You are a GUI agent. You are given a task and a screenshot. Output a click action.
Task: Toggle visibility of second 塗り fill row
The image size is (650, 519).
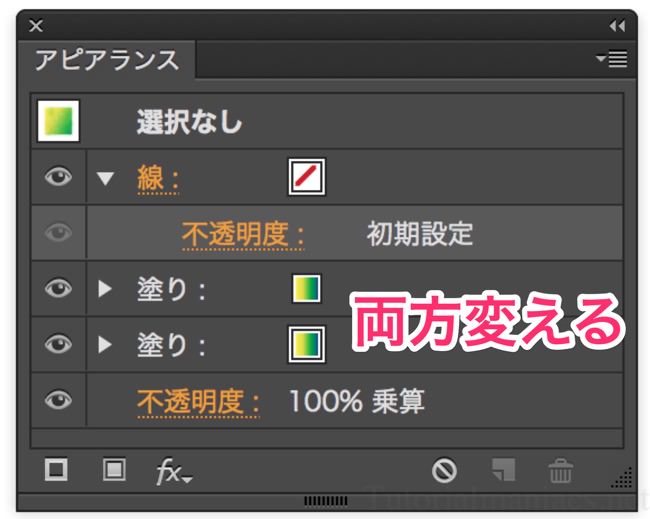click(58, 344)
